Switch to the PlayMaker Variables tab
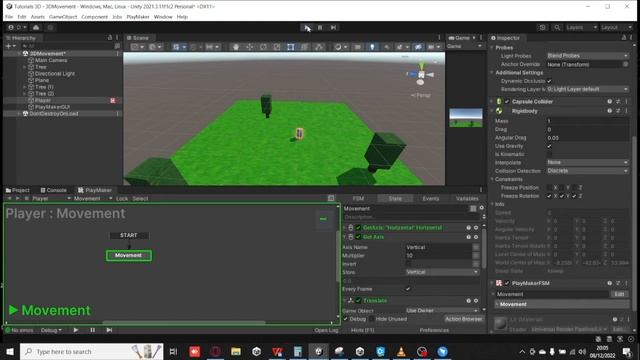The height and width of the screenshot is (360, 640). click(467, 198)
